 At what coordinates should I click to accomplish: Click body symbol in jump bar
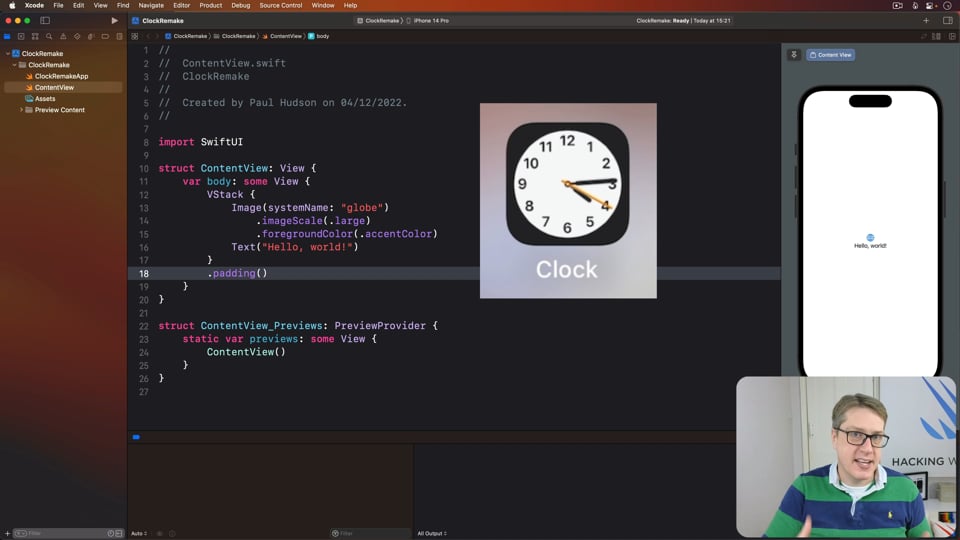click(318, 36)
